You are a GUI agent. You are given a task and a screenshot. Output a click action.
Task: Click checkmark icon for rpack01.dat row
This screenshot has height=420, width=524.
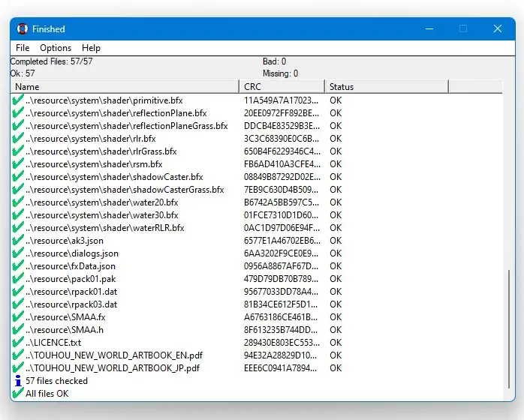(x=18, y=291)
